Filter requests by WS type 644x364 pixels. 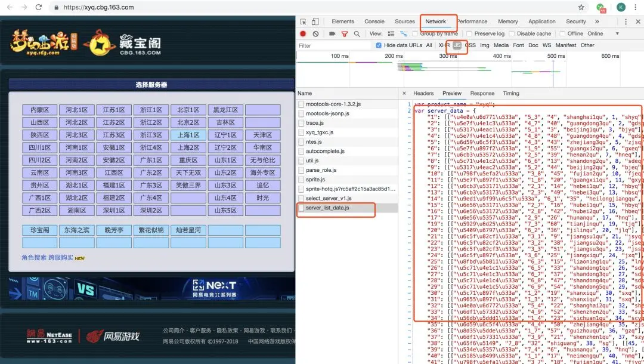pyautogui.click(x=547, y=45)
